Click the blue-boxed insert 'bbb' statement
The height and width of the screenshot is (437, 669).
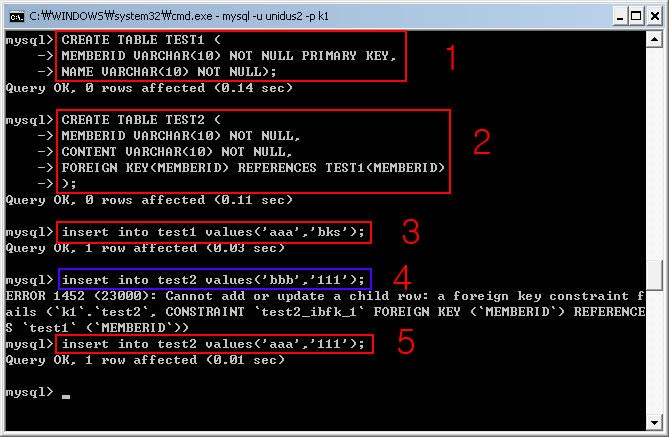213,280
